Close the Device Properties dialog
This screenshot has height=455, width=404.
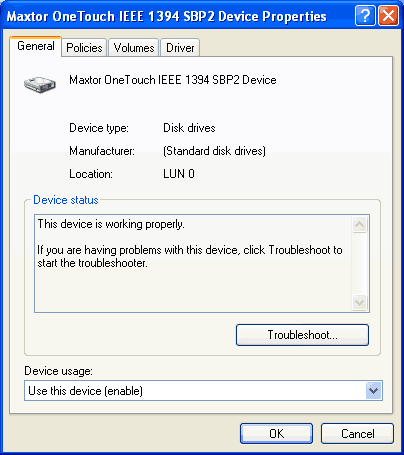point(388,16)
